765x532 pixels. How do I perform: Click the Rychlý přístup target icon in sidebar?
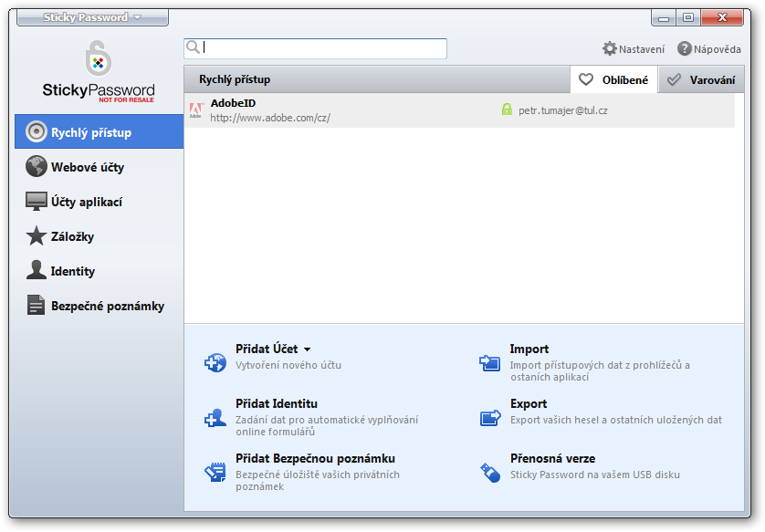click(x=37, y=131)
